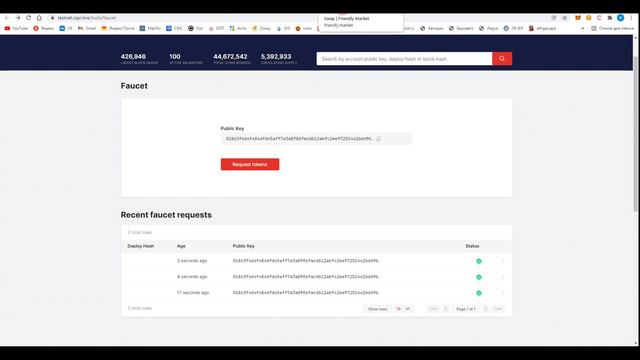Copy the public key with copy icon
Viewport: 640px width, 360px height.
click(x=379, y=139)
